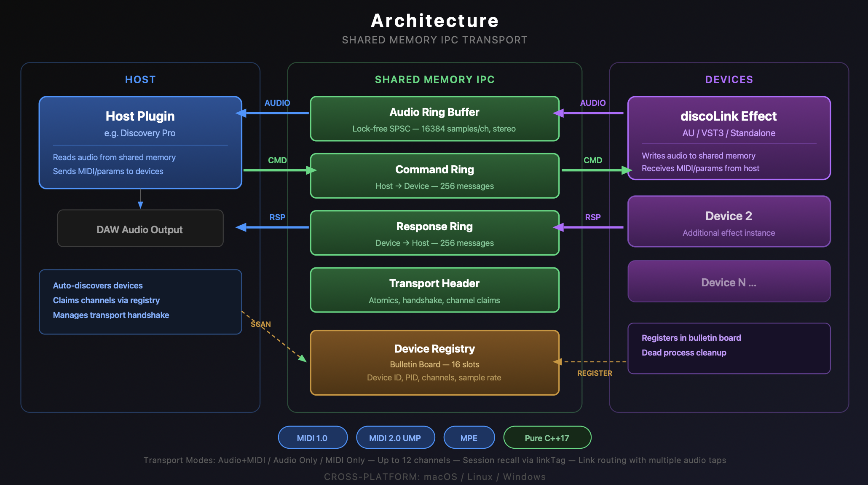This screenshot has width=868, height=485.
Task: Click the Transport Header block
Action: coord(434,291)
